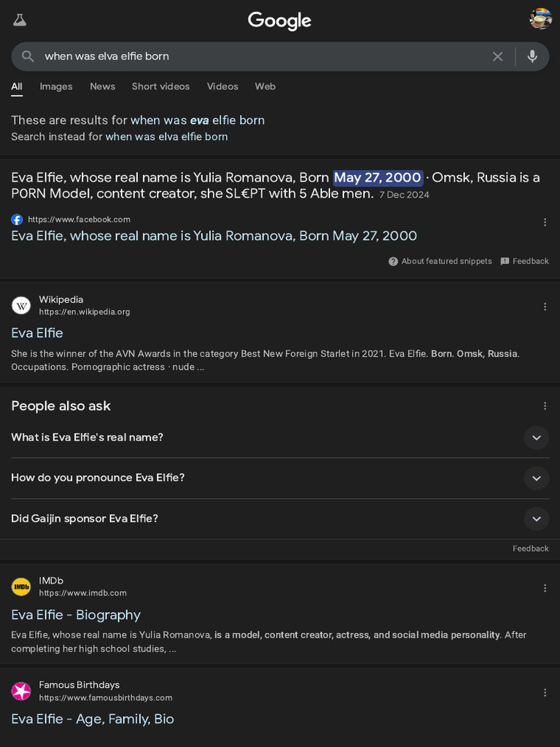Switch to the Short videos tab
The width and height of the screenshot is (560, 747).
160,86
